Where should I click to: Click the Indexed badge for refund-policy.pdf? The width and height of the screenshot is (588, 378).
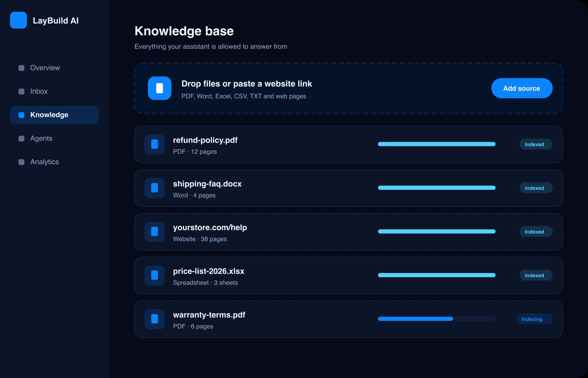pyautogui.click(x=536, y=144)
